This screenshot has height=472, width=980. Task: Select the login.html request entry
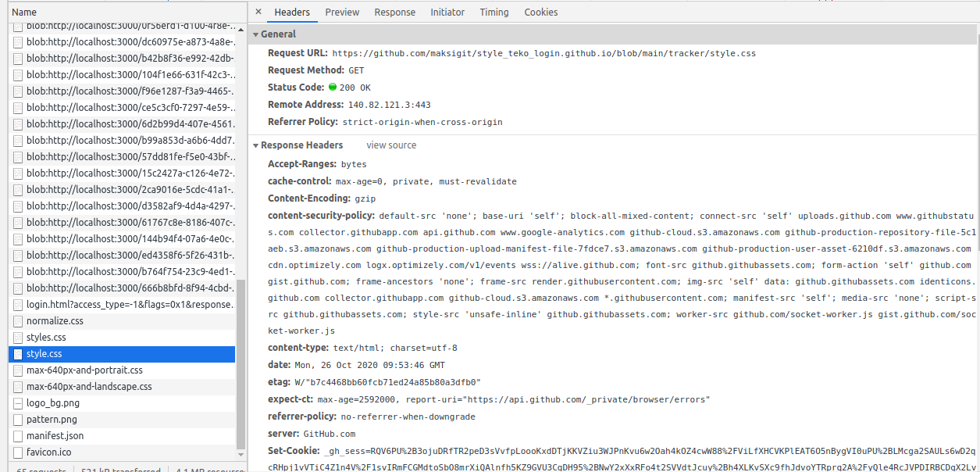point(125,305)
